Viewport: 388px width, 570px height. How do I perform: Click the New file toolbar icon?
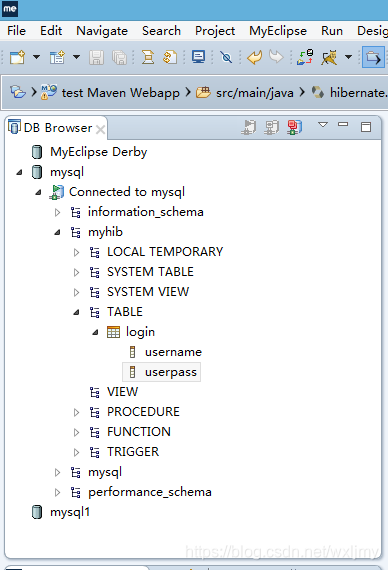(17, 57)
